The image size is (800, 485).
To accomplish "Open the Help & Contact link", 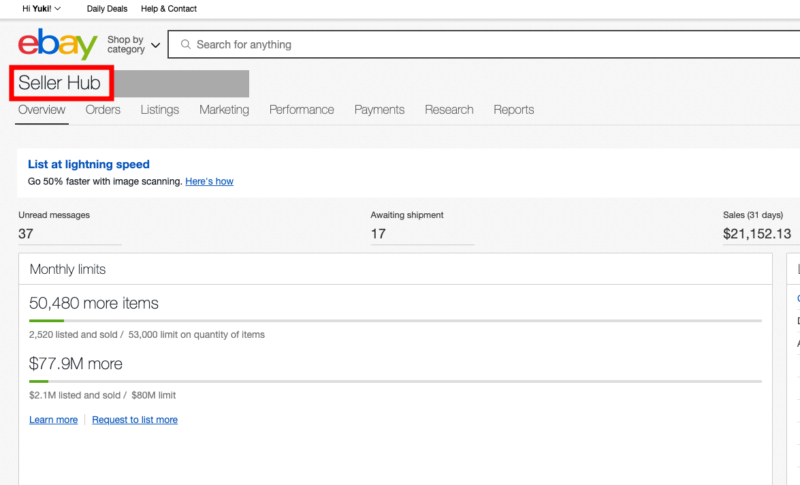I will (169, 9).
